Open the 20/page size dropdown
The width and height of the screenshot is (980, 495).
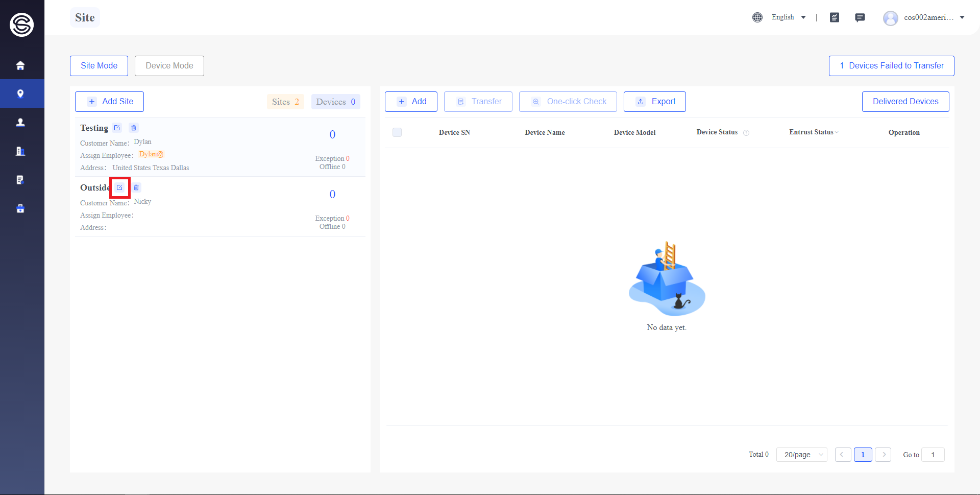pyautogui.click(x=802, y=455)
